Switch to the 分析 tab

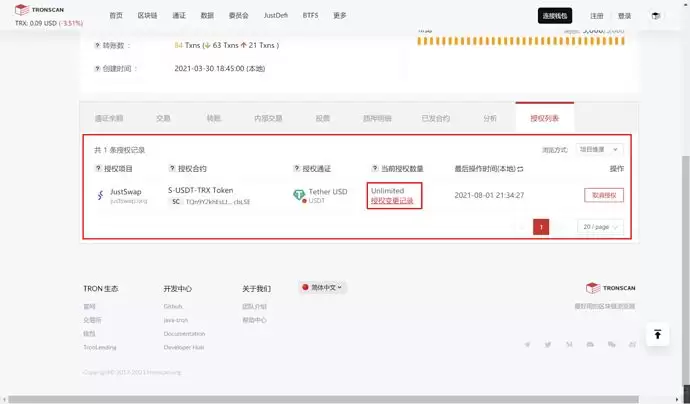coord(490,118)
